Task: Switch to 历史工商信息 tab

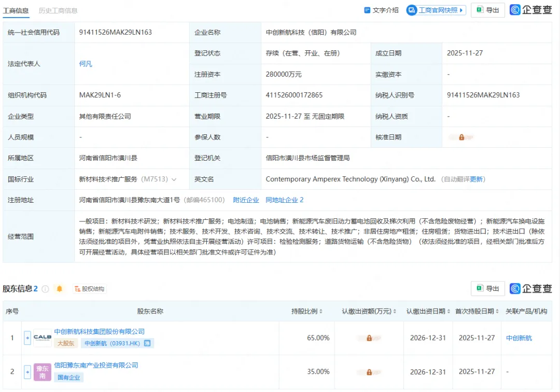Action: (58, 10)
